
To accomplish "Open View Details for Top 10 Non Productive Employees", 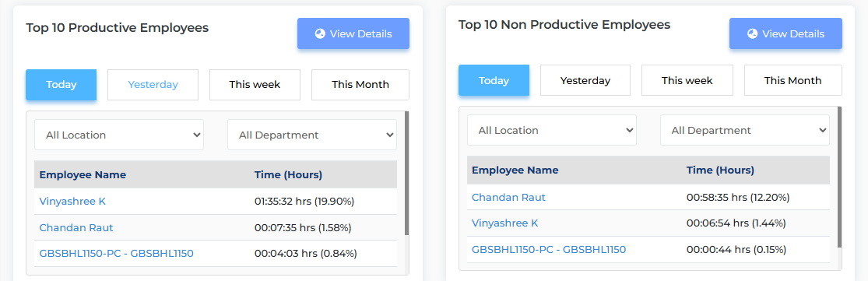I will pyautogui.click(x=785, y=33).
